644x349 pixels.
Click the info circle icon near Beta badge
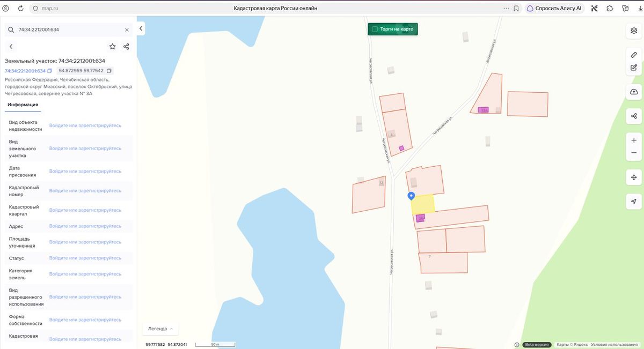[x=517, y=345]
